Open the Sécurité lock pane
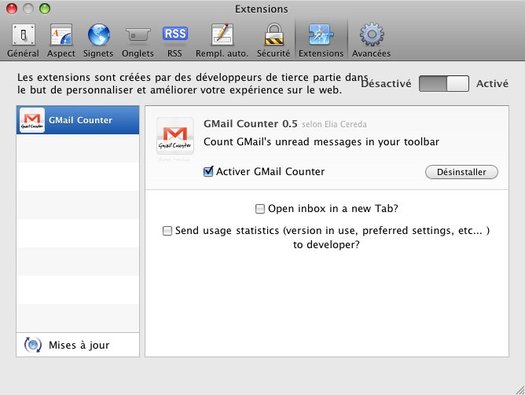The image size is (525, 395). [x=274, y=40]
